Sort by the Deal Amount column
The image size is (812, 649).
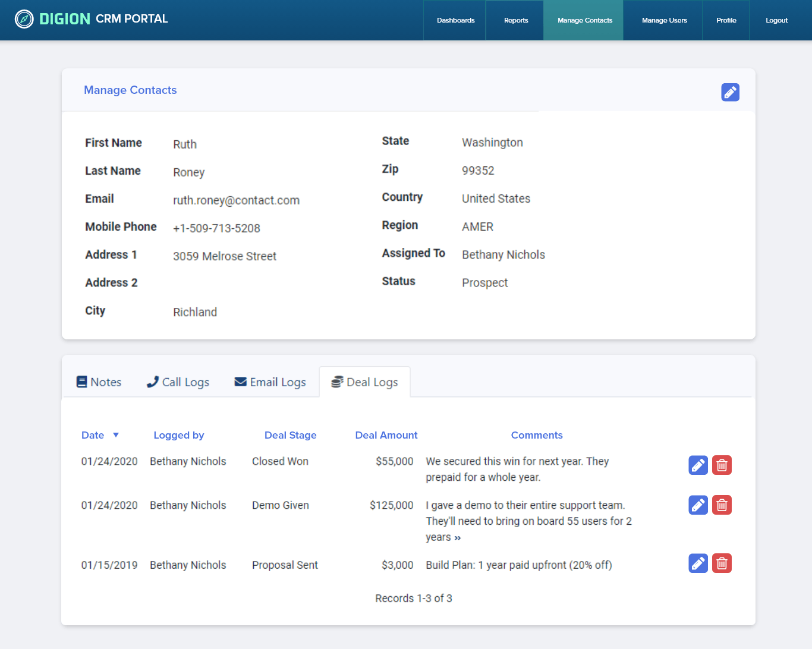(x=386, y=435)
